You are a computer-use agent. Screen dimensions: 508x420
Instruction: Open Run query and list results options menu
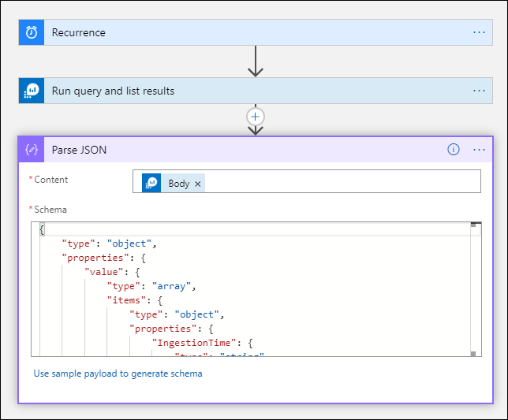(479, 91)
